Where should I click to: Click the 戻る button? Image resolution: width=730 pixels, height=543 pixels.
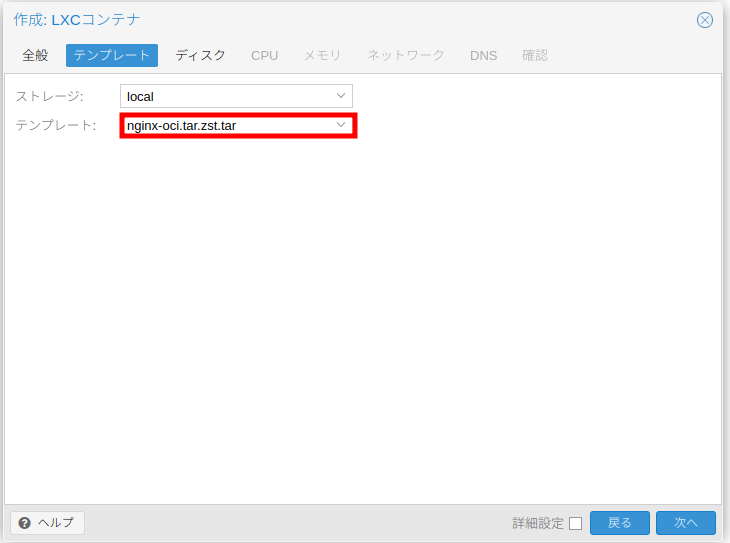click(x=620, y=523)
